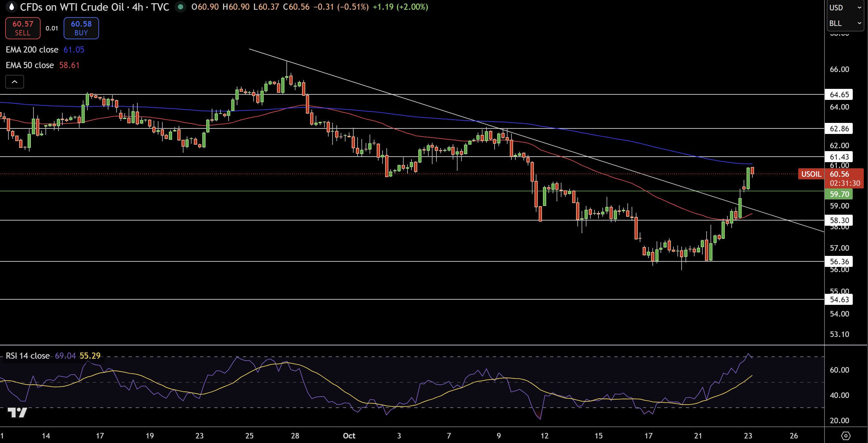Select the 64.65 horizontal line label
Image resolution: width=868 pixels, height=443 pixels.
click(x=839, y=95)
